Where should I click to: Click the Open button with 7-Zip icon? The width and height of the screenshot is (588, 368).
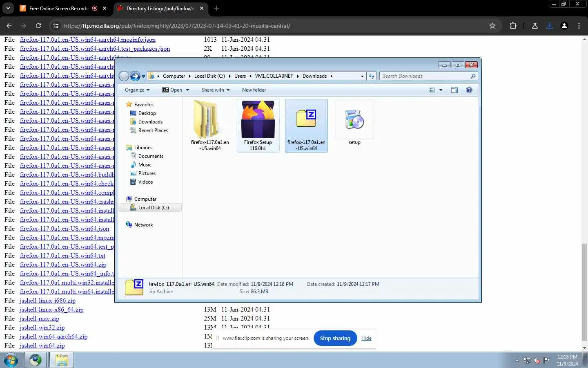[172, 90]
